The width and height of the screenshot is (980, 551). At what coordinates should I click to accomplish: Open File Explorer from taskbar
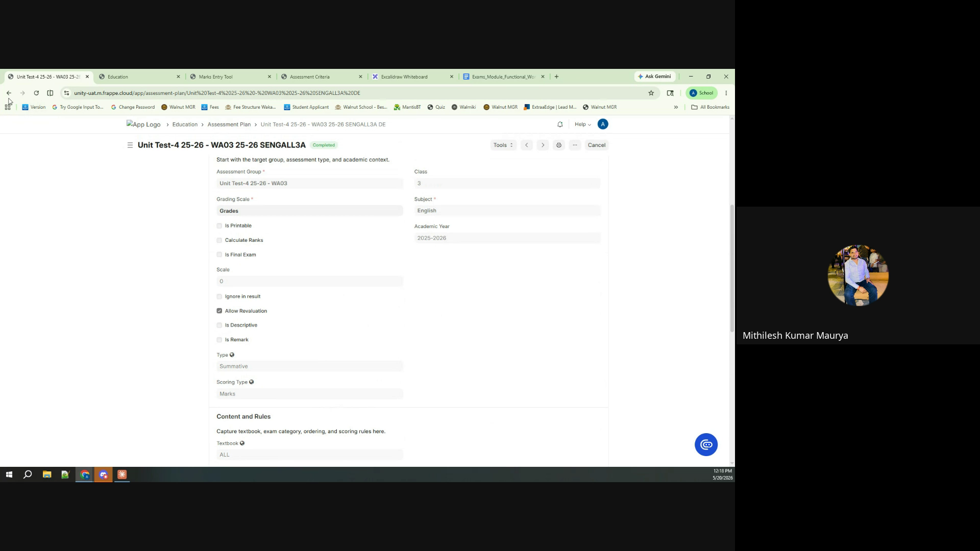[47, 475]
